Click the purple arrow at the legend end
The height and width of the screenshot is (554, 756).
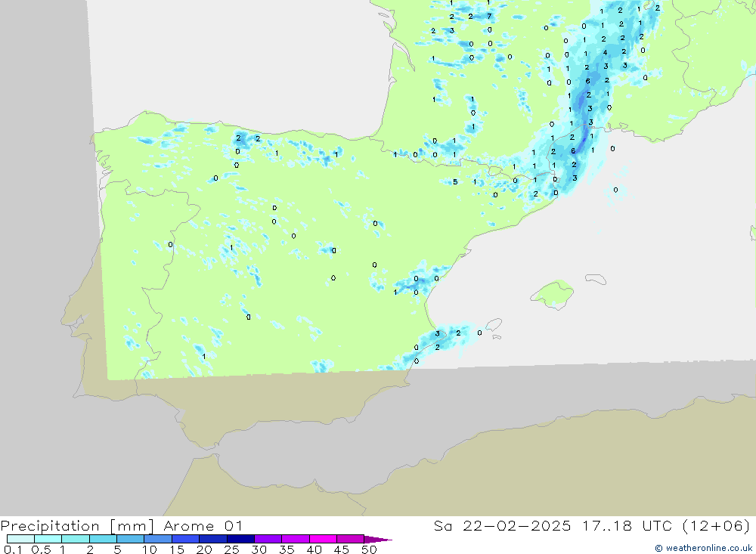(x=378, y=539)
